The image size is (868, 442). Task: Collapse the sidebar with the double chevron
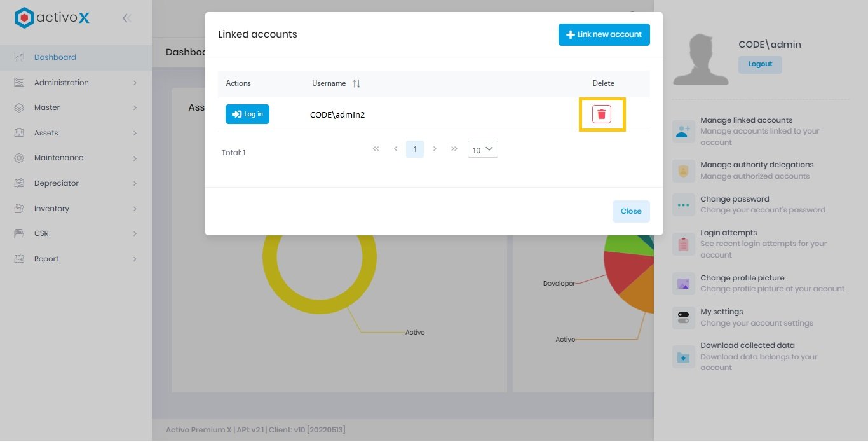click(x=126, y=18)
